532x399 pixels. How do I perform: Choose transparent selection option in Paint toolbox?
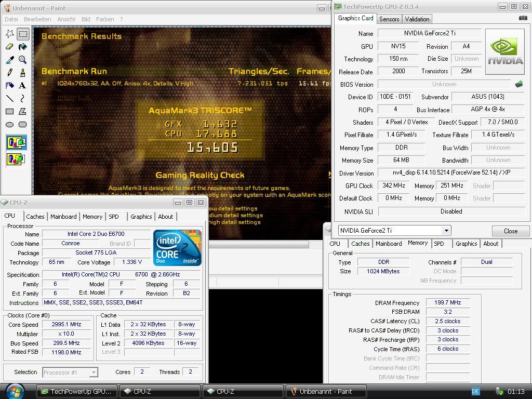pyautogui.click(x=16, y=159)
